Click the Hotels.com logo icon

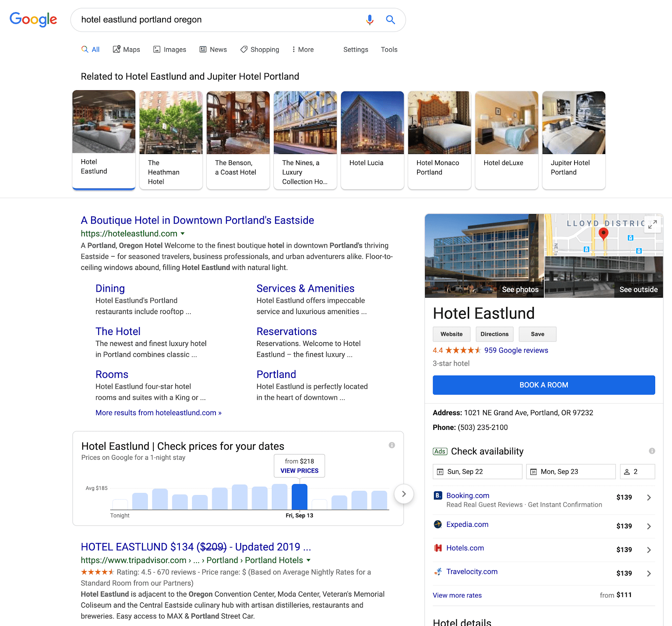point(438,548)
